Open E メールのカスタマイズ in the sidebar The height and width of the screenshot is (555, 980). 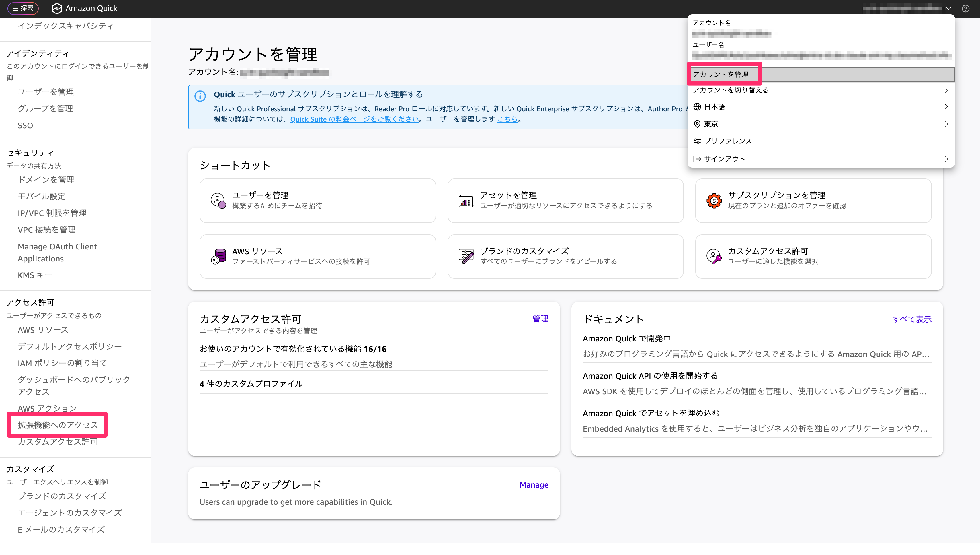[61, 530]
